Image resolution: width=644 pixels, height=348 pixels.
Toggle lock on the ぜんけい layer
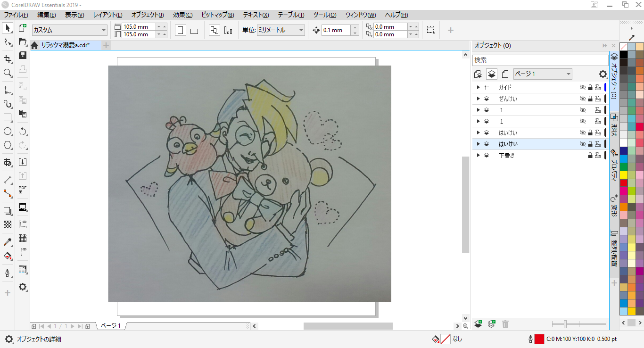590,99
